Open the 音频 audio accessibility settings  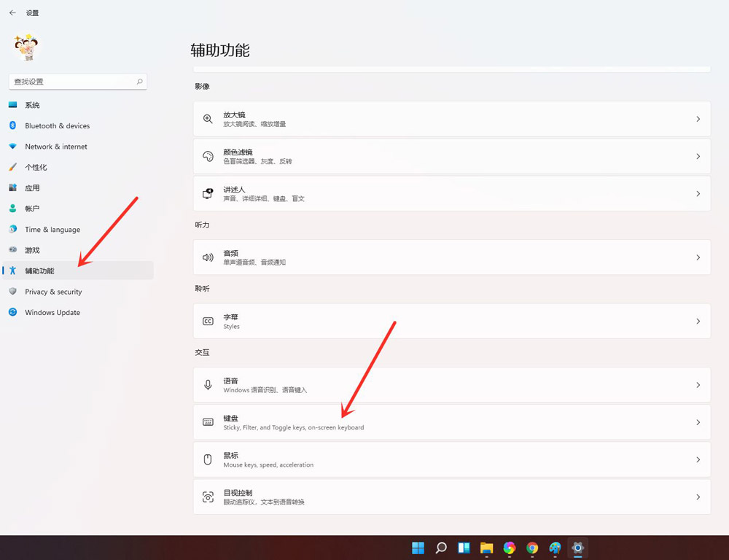[452, 257]
